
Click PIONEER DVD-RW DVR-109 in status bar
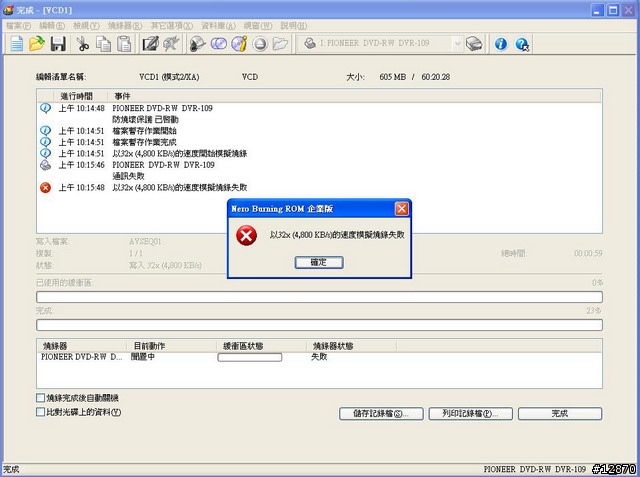534,469
